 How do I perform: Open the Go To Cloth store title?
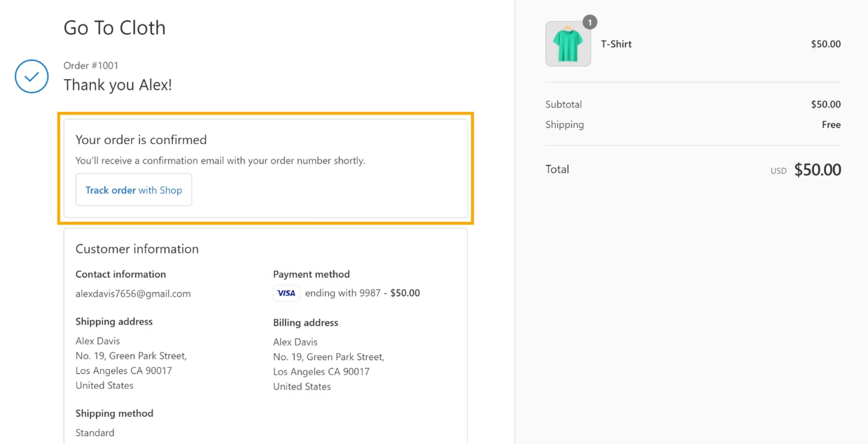(115, 28)
